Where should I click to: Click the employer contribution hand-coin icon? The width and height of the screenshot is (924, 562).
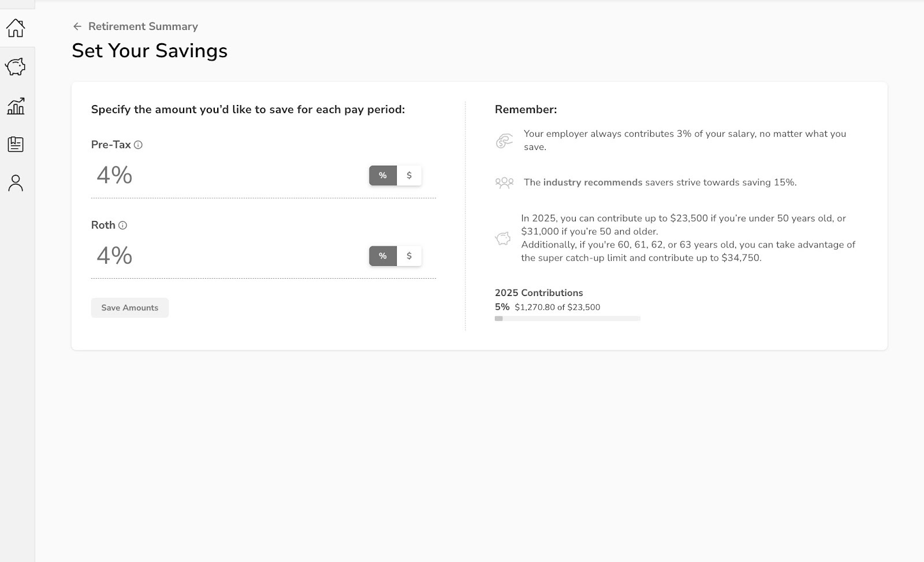point(504,141)
